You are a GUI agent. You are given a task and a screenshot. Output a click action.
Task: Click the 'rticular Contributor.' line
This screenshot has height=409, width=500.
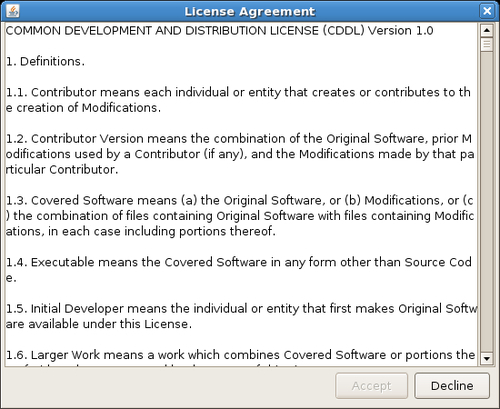click(x=62, y=169)
